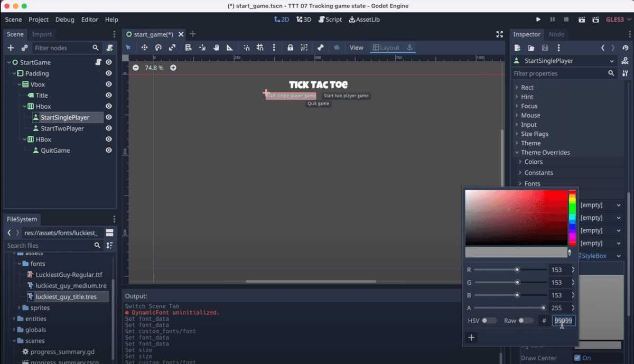Open the bone tool icon in the toolbar

click(320, 47)
